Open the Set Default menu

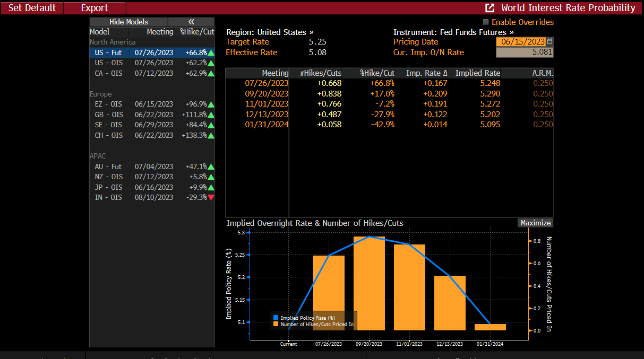click(32, 8)
